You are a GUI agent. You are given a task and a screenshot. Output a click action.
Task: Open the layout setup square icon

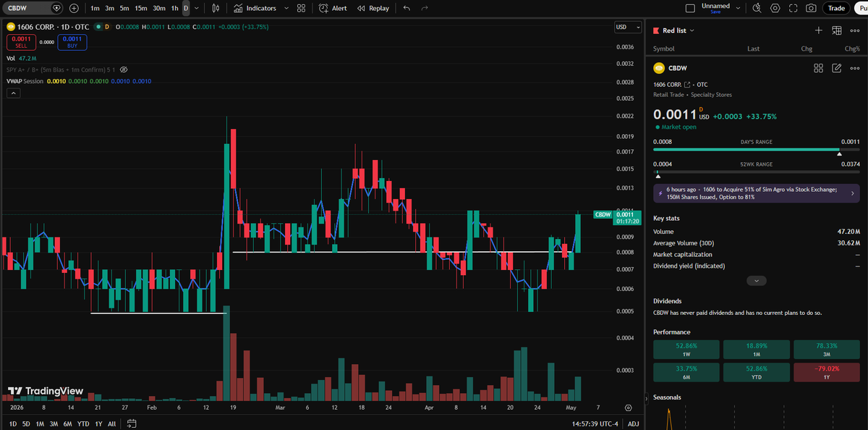pyautogui.click(x=689, y=8)
